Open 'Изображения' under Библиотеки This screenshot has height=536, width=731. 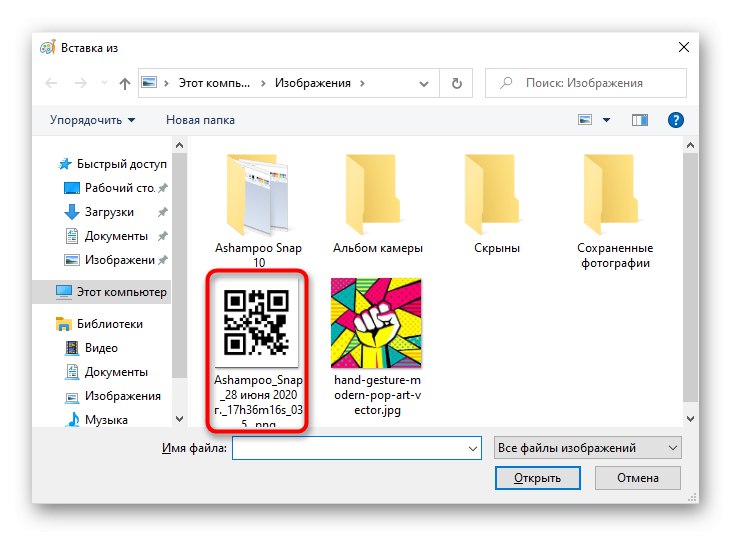[122, 396]
